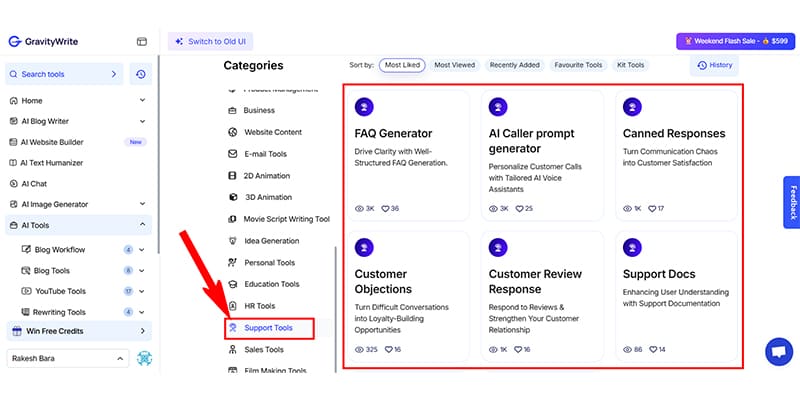Select the E-mail Tools category
This screenshot has width=800, height=400.
(258, 154)
